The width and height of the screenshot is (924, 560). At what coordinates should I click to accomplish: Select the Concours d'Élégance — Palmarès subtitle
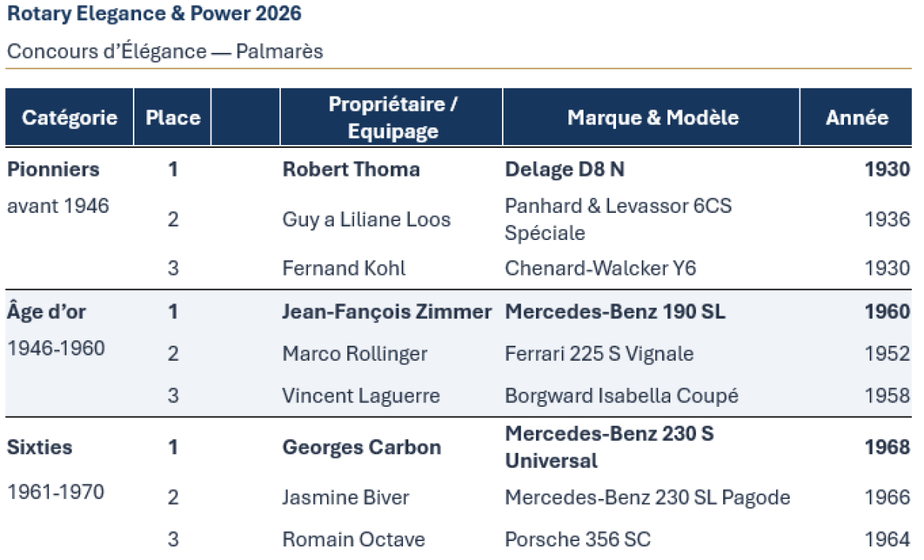[x=165, y=51]
